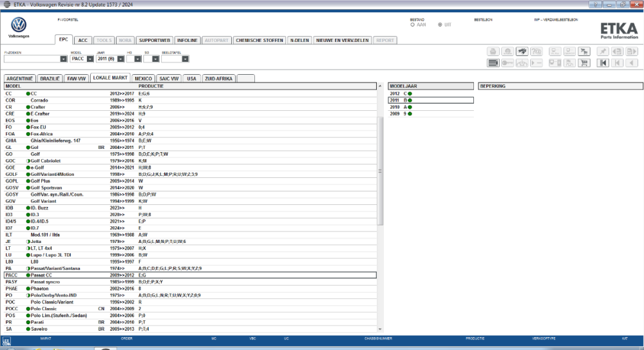Viewport: 644px width, 350px height.
Task: Select the AAN radio button under Bestand
Action: [412, 24]
